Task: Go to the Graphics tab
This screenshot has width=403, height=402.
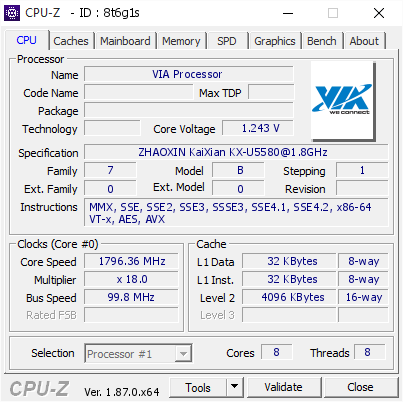Action: [x=275, y=41]
